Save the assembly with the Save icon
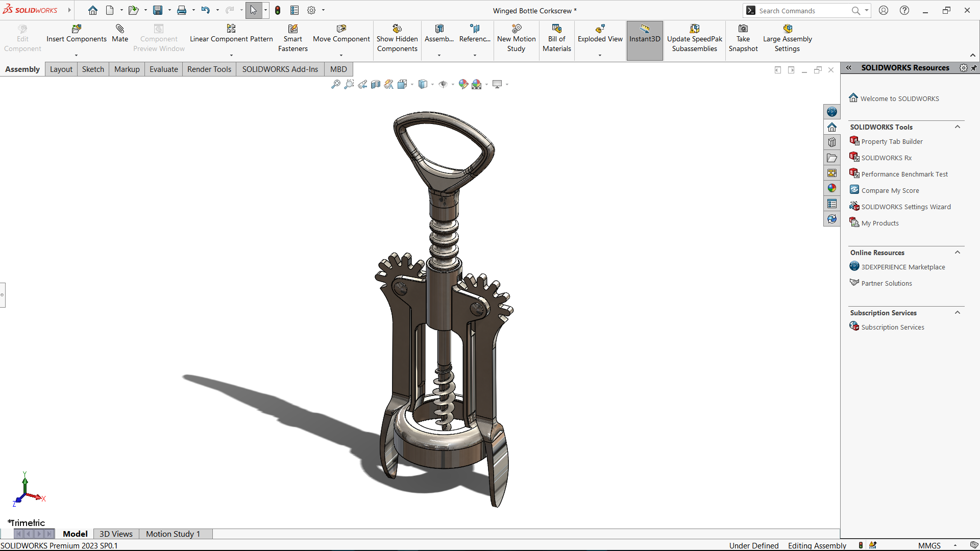This screenshot has height=551, width=980. point(158,10)
